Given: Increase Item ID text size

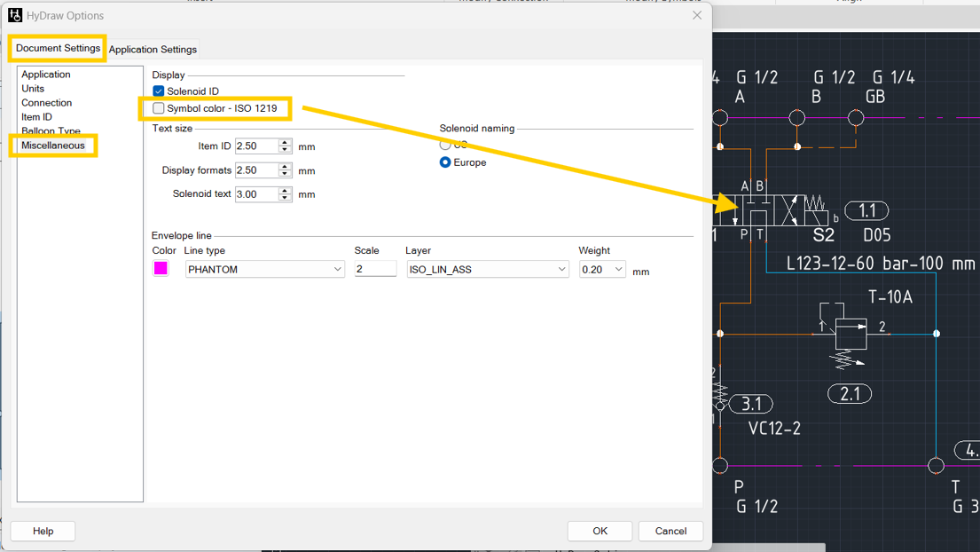Looking at the screenshot, I should (285, 143).
